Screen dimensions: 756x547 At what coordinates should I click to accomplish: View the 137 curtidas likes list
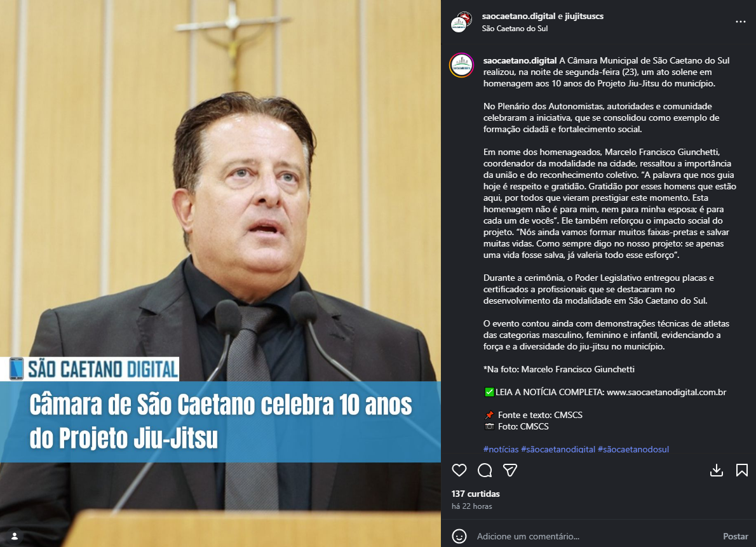click(x=475, y=494)
